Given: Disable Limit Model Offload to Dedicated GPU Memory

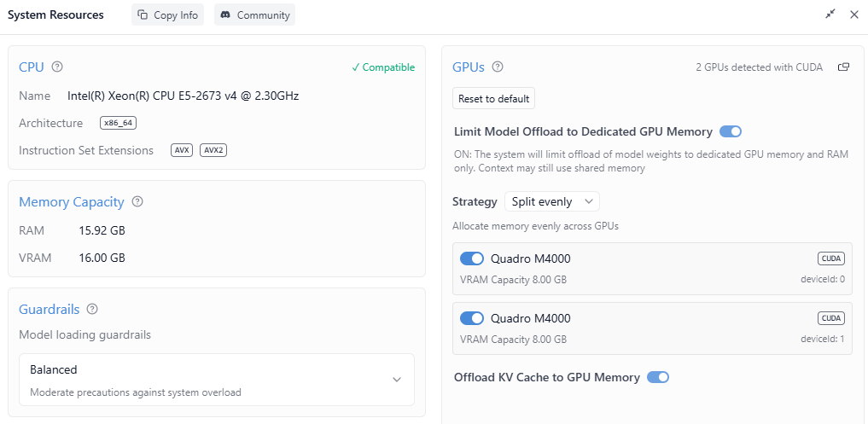Looking at the screenshot, I should coord(730,131).
